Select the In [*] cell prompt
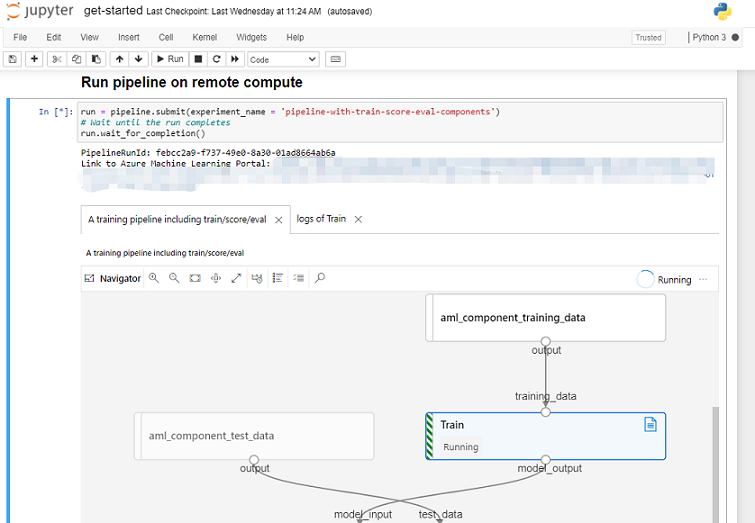Viewport: 755px width, 523px height. 56,112
